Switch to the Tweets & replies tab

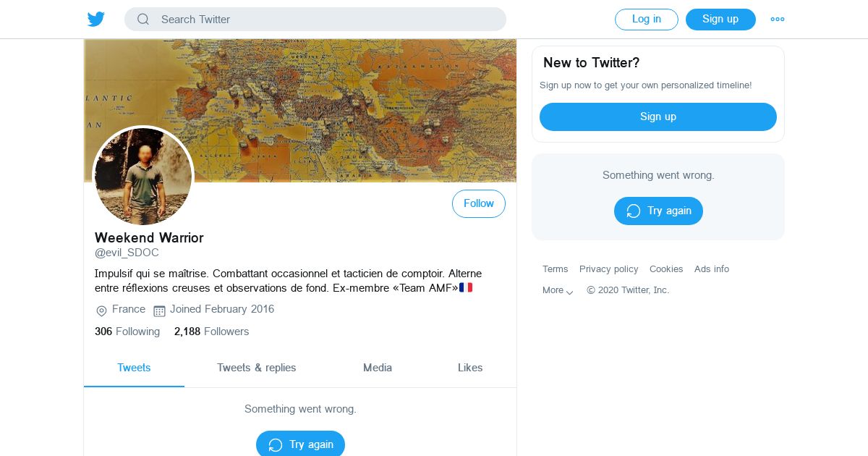[x=257, y=368]
